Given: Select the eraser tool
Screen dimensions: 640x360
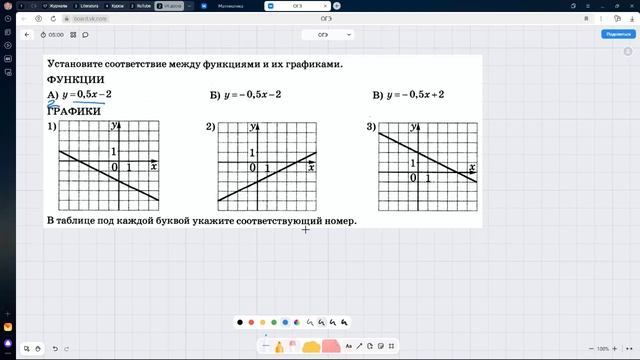Looking at the screenshot, I should pyautogui.click(x=293, y=346).
